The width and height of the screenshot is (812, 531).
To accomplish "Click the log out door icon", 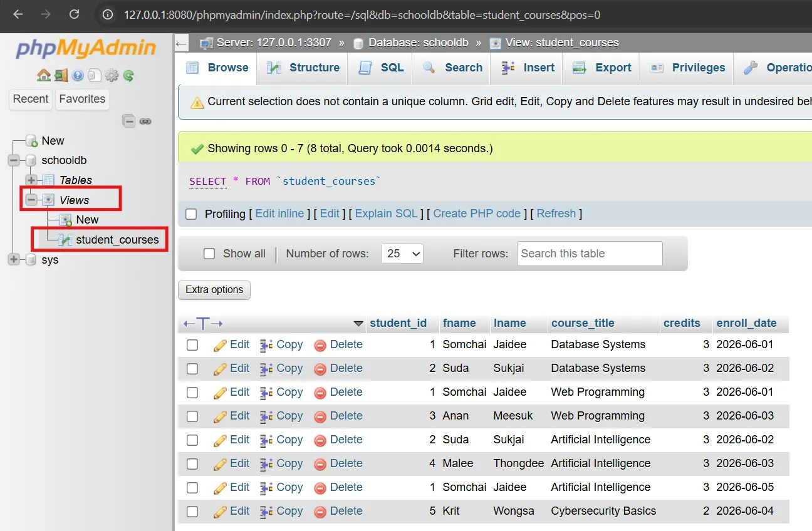I will click(x=61, y=76).
